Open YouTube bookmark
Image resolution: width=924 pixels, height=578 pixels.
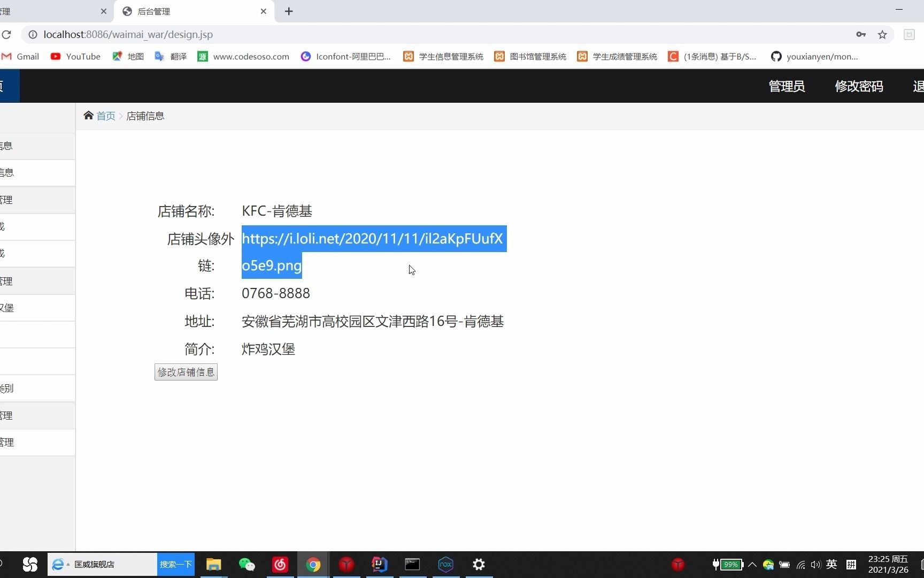coord(75,57)
